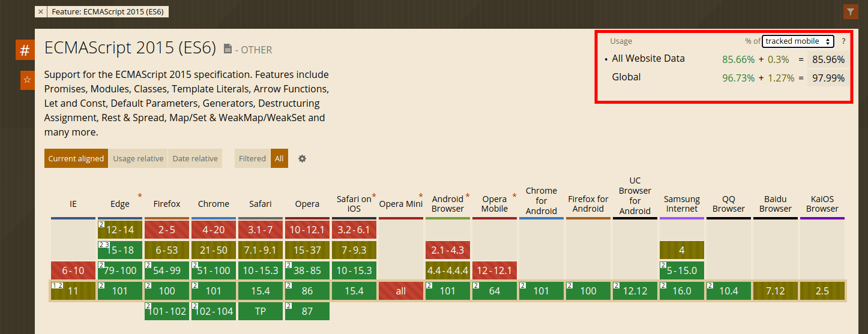This screenshot has height=334, width=868.
Task: Click KaiOS Browser 2.5 cell
Action: 822,291
